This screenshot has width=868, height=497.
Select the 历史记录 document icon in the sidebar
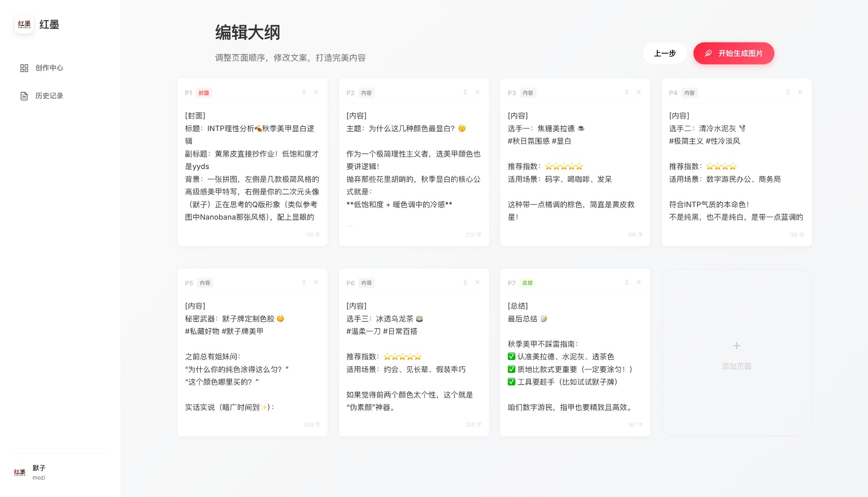(x=24, y=96)
